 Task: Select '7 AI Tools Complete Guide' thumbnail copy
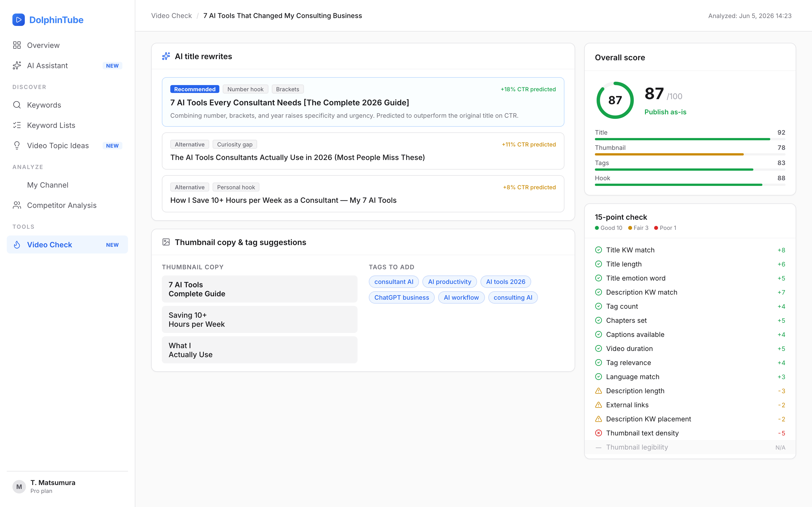coord(259,289)
